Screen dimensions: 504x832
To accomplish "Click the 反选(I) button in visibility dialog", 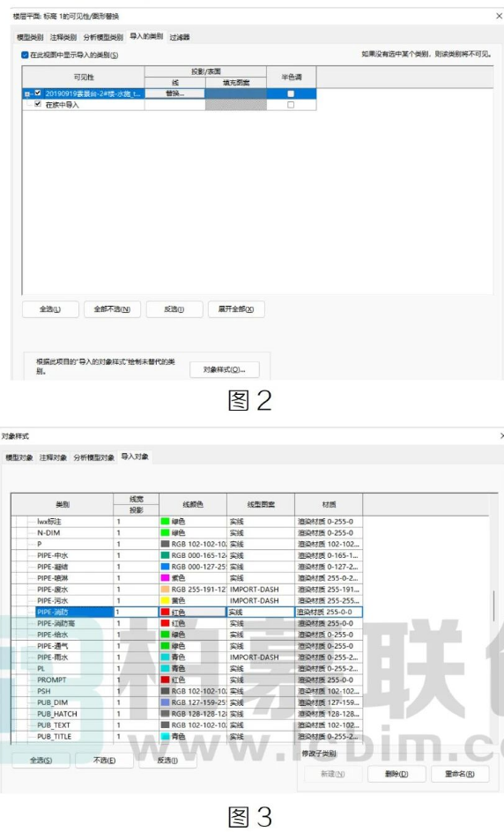I will [x=174, y=308].
